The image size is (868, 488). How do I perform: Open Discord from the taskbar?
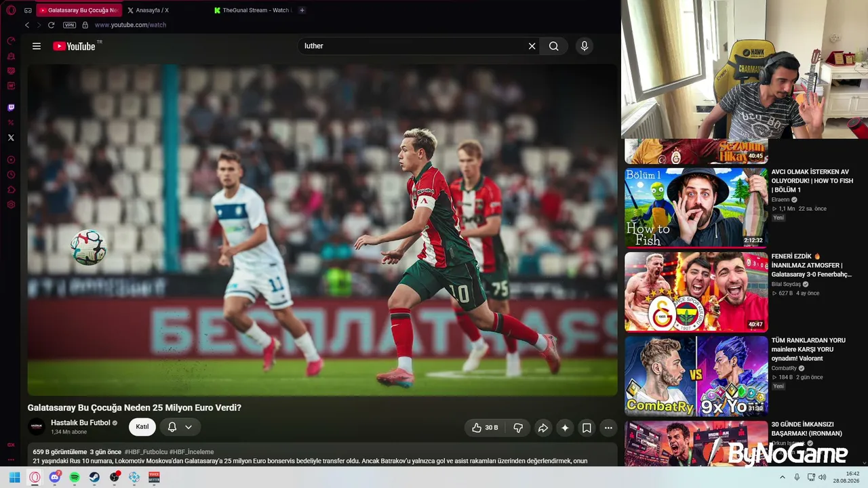[55, 477]
